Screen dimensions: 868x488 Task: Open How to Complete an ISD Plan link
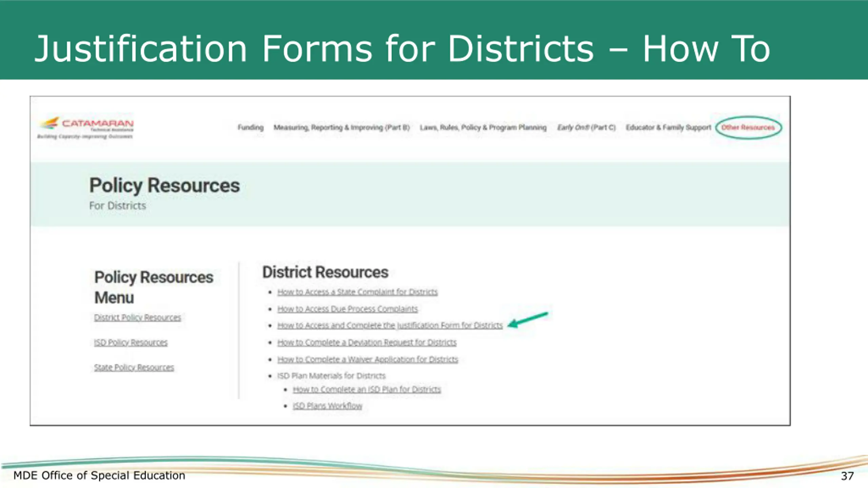pos(367,389)
